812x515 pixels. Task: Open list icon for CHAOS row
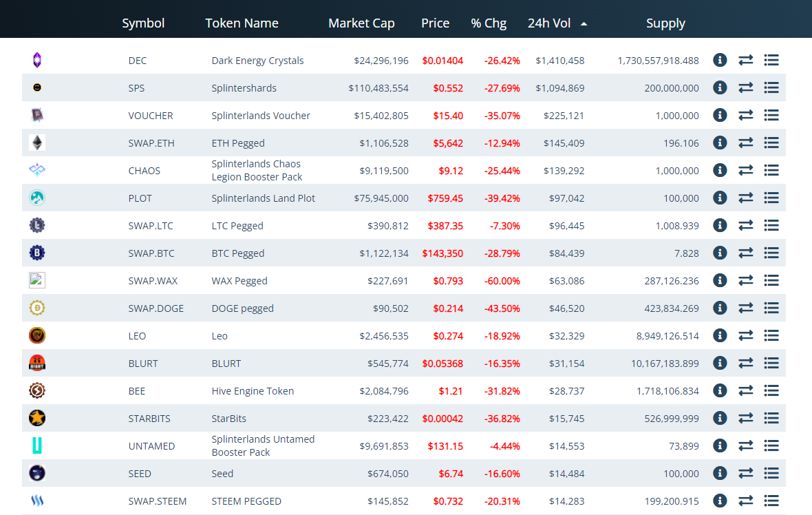(771, 170)
